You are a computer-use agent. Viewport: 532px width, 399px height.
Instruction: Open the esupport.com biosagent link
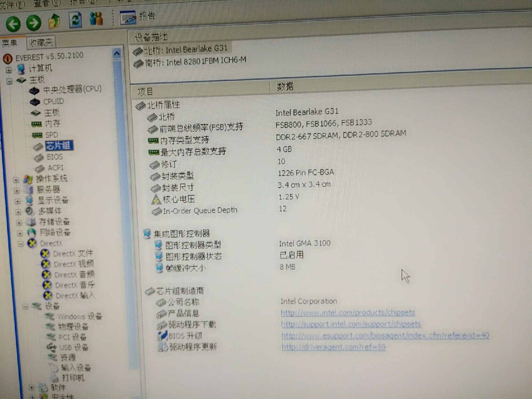pos(385,335)
